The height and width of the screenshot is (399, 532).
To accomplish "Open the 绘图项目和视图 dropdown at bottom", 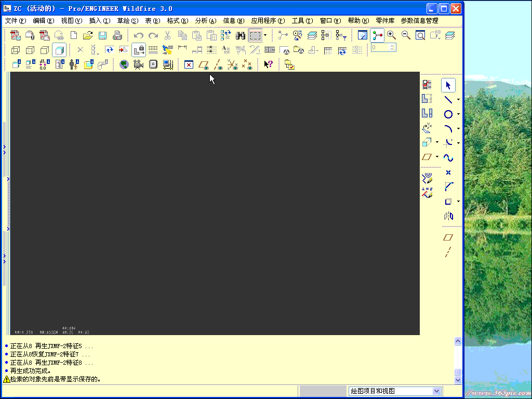I will coord(436,391).
